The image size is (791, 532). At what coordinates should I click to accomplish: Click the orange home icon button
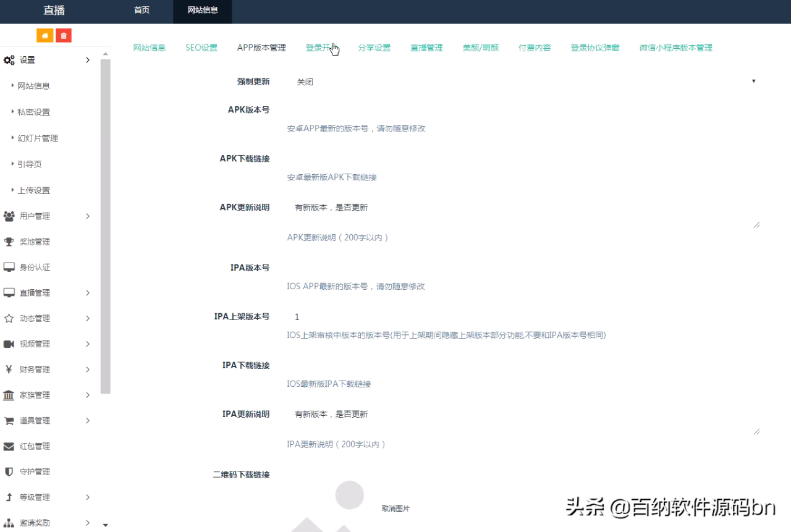[44, 35]
